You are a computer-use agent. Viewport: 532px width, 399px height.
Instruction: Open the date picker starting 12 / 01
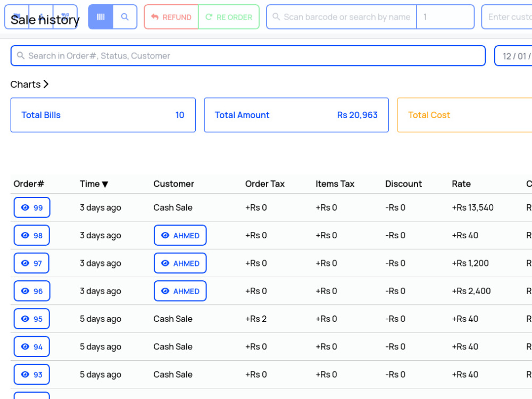point(513,56)
